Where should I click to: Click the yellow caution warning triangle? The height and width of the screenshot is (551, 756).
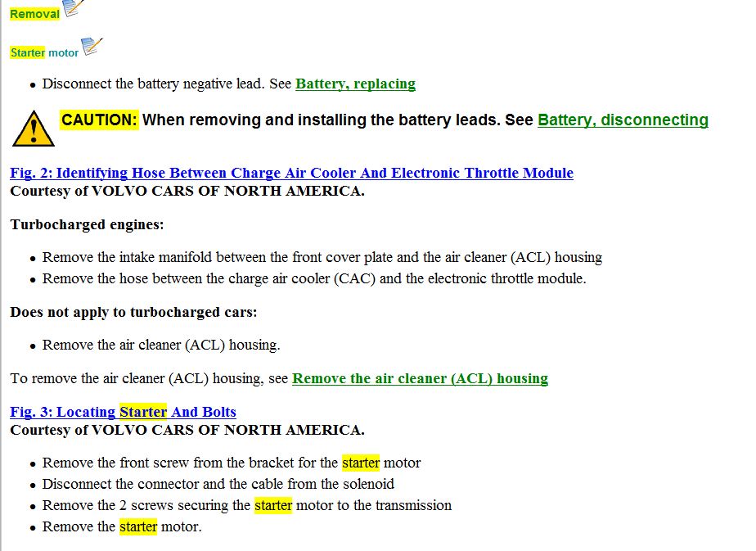[x=34, y=129]
